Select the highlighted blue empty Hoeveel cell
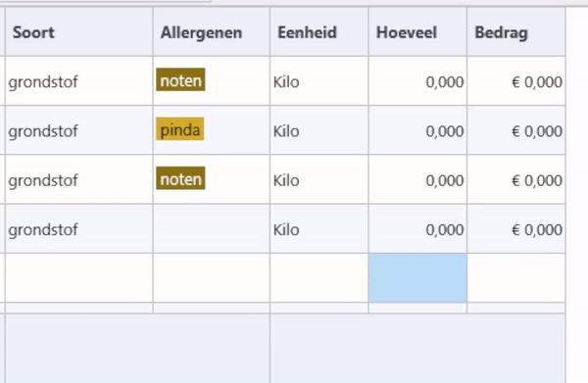The height and width of the screenshot is (383, 588). pos(417,277)
